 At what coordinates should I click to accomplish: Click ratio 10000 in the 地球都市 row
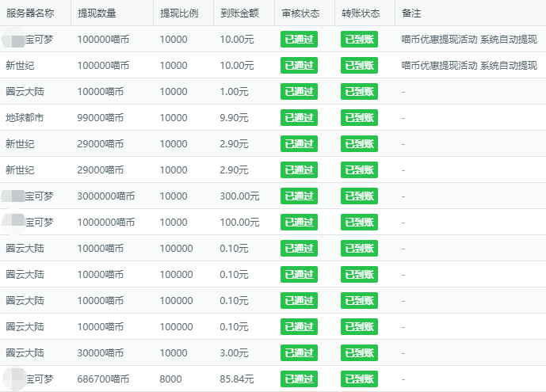[174, 118]
